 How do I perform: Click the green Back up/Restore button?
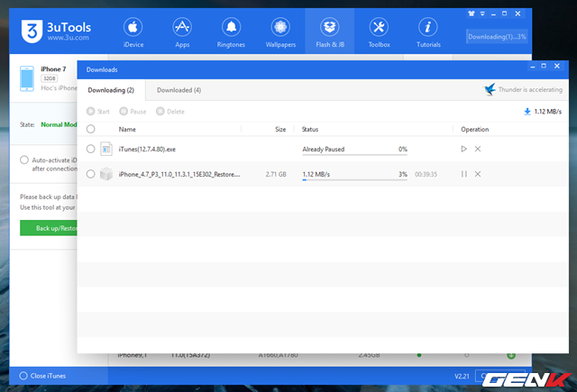[49, 228]
